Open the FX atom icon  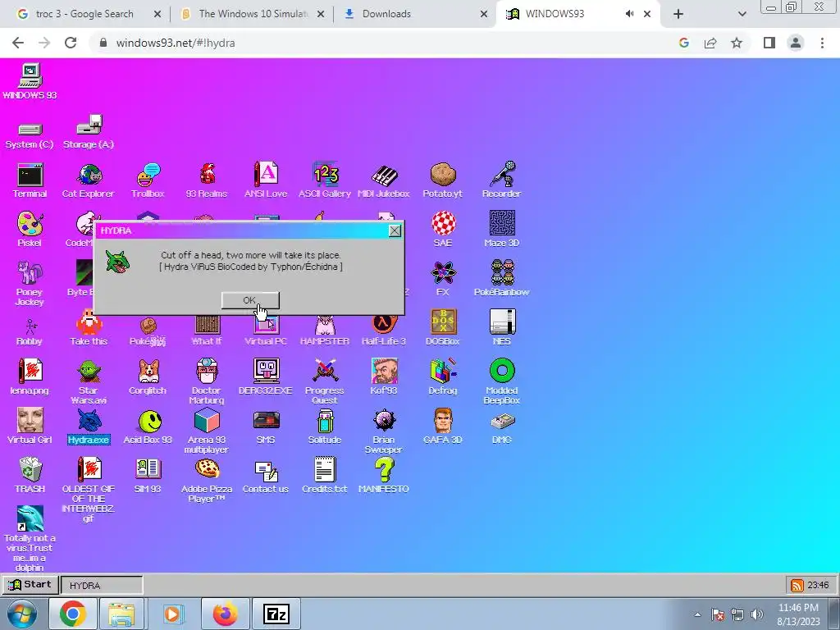(x=443, y=279)
